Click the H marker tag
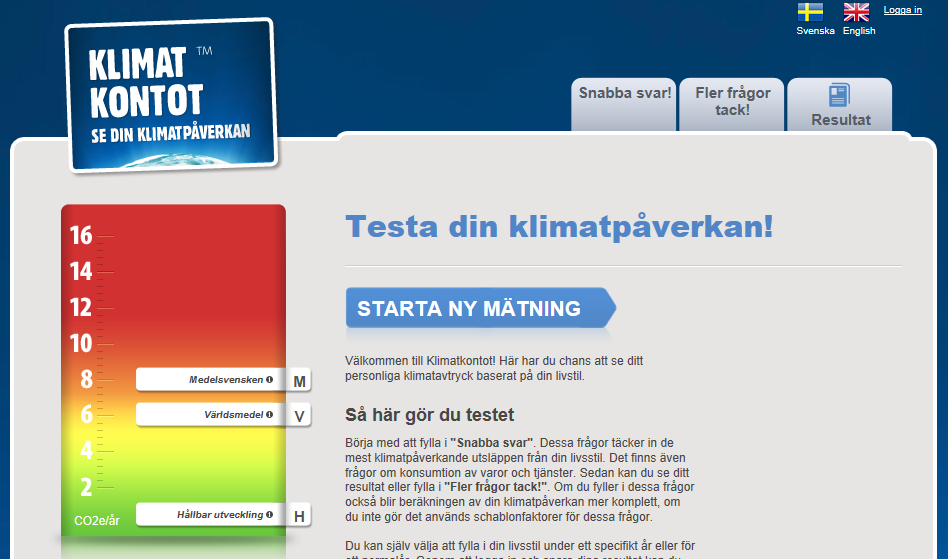This screenshot has width=948, height=559. pyautogui.click(x=299, y=516)
